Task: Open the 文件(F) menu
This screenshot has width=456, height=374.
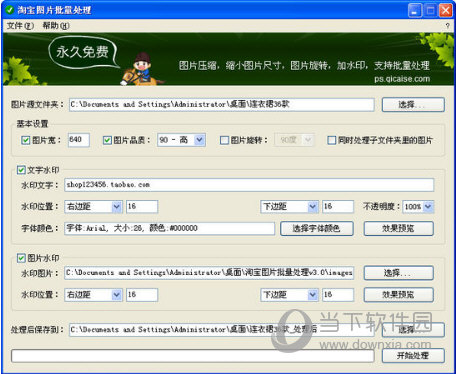Action: click(x=20, y=26)
